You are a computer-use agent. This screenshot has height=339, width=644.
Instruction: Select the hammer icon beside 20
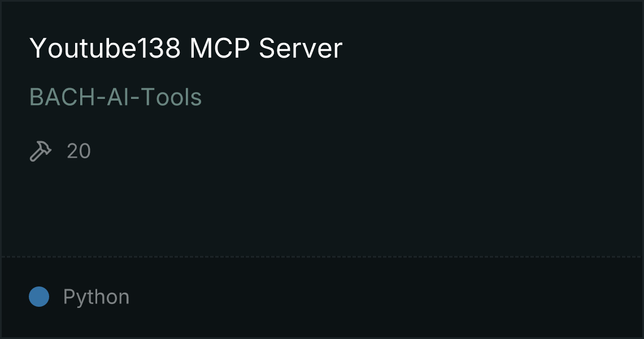point(41,151)
